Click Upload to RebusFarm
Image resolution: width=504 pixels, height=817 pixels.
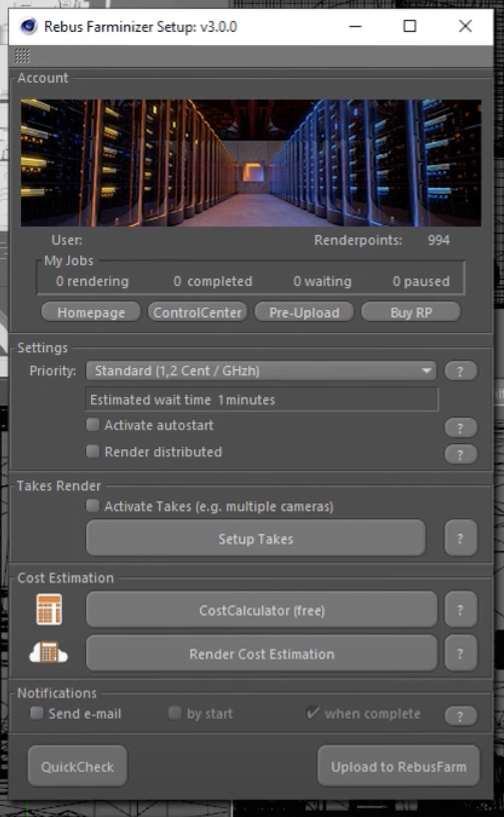(x=398, y=766)
